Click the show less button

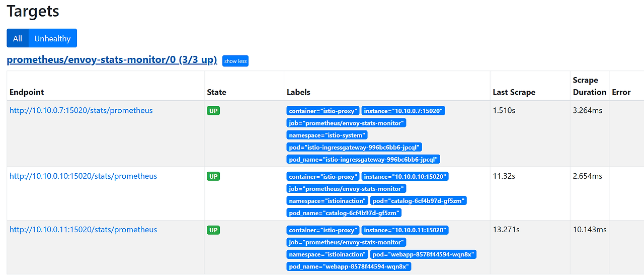(235, 61)
